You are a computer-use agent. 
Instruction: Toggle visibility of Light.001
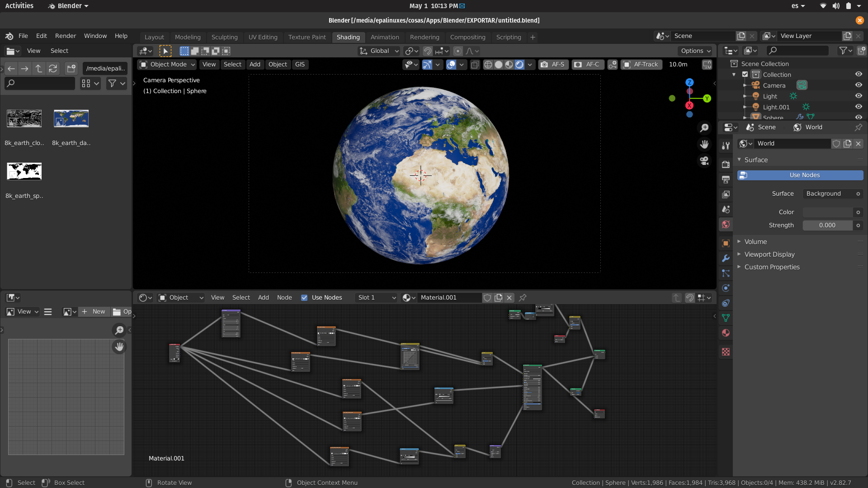point(859,107)
